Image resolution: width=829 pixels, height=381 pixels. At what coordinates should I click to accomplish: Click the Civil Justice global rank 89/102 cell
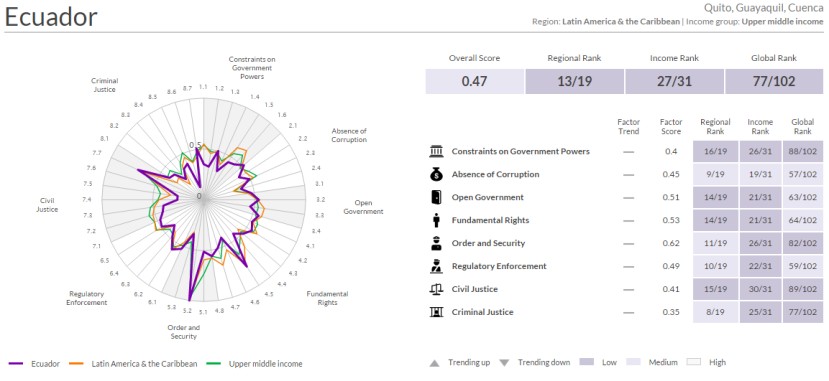pos(803,289)
